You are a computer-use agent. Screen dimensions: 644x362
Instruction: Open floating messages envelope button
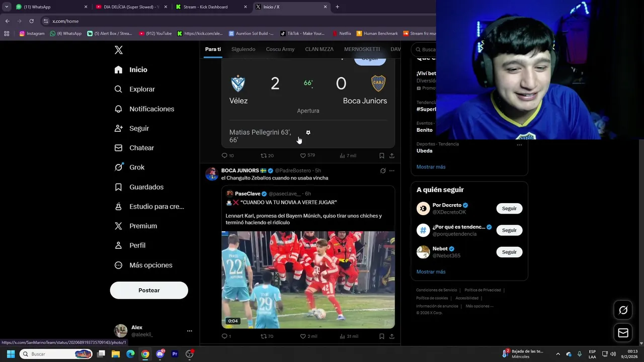pos(623,333)
